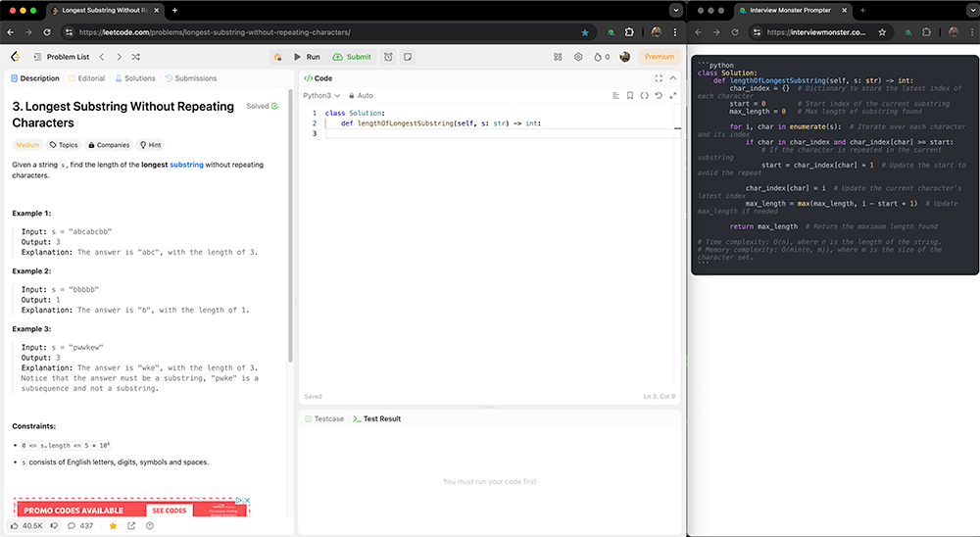
Task: Reset code with the undo arrow icon
Action: 659,96
